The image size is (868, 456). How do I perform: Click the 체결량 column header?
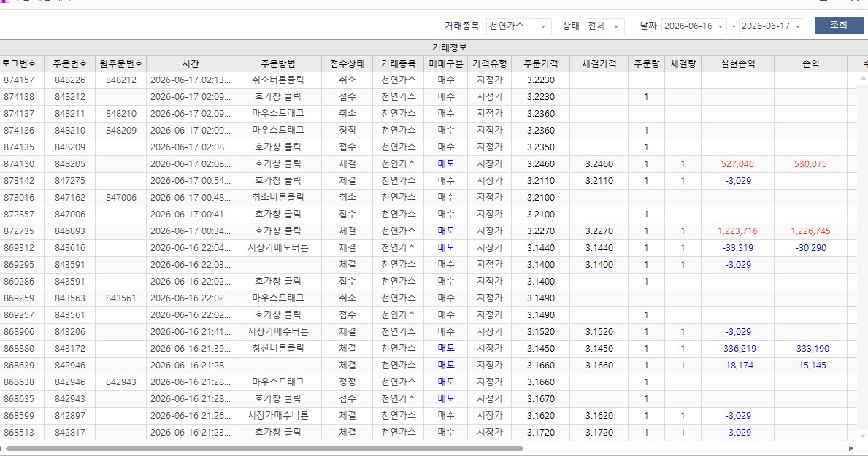point(683,63)
